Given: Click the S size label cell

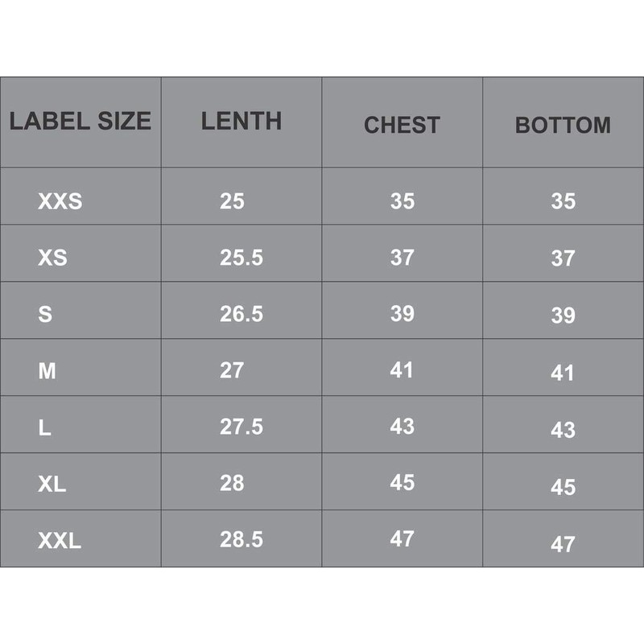Looking at the screenshot, I should pyautogui.click(x=45, y=315).
